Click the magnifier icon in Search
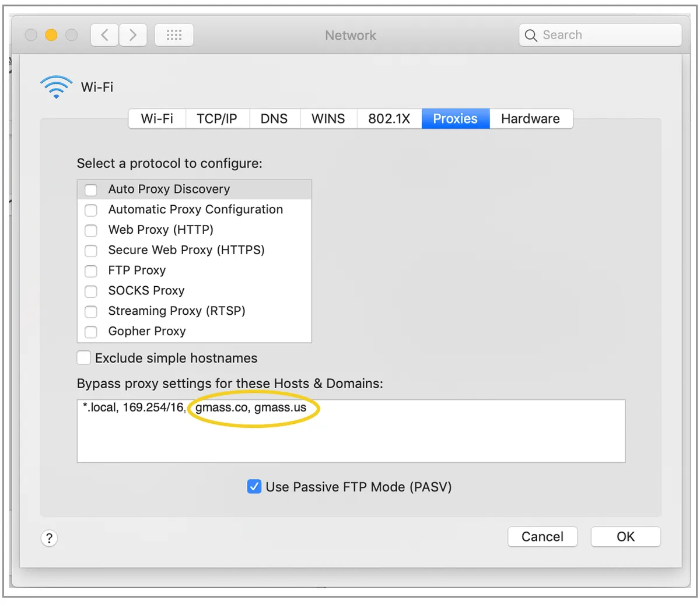700x608 pixels. pyautogui.click(x=530, y=36)
